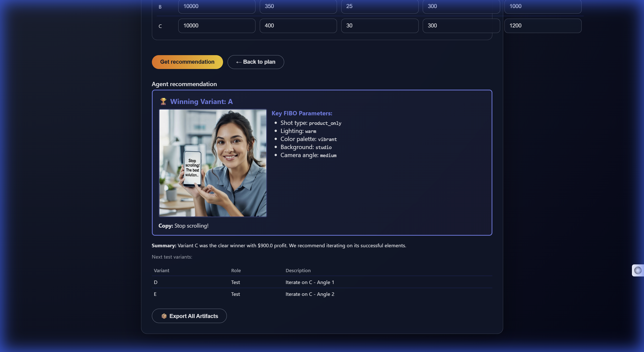Focus row C field containing 30
Screen dimensions: 644x352
pos(379,26)
